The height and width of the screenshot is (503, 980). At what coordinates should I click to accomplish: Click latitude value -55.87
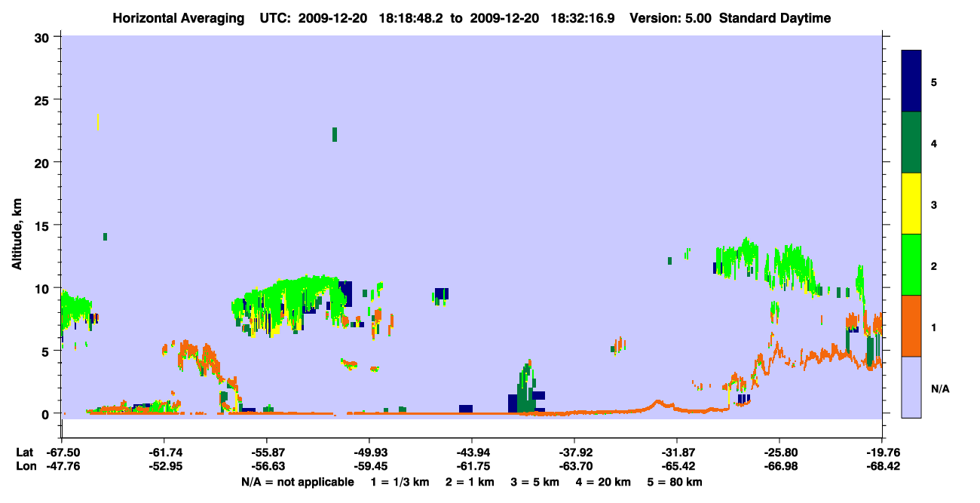click(267, 452)
